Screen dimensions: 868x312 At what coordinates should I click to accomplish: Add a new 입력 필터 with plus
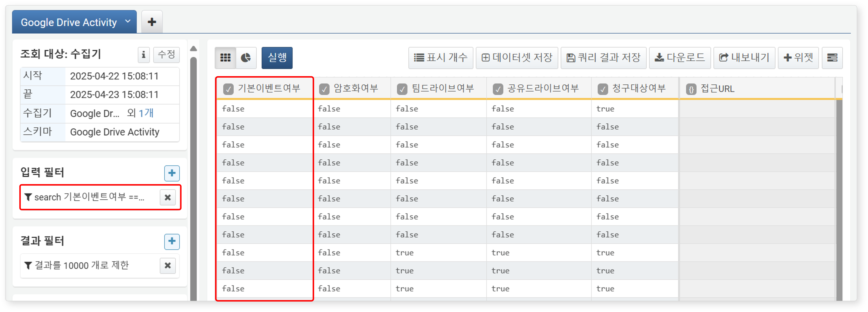pyautogui.click(x=172, y=173)
